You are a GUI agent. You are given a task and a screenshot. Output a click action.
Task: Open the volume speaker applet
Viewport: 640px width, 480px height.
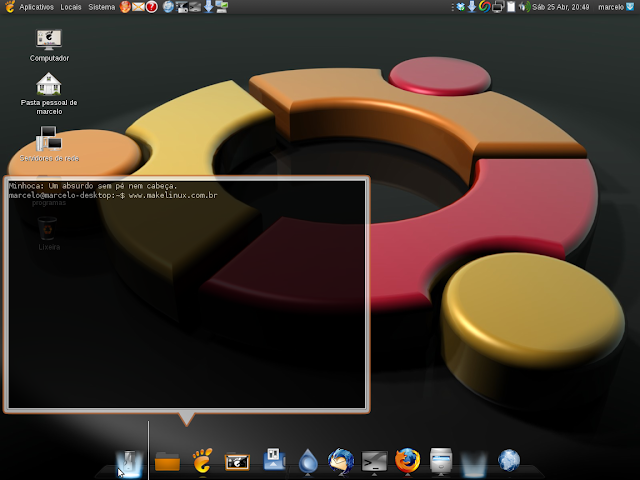524,7
